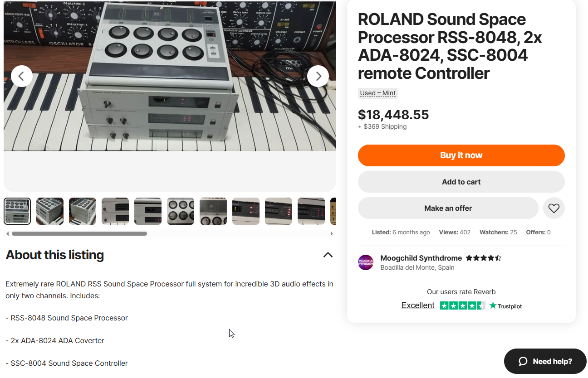Click Make an offer
Viewport: 588px width, 378px height.
448,208
